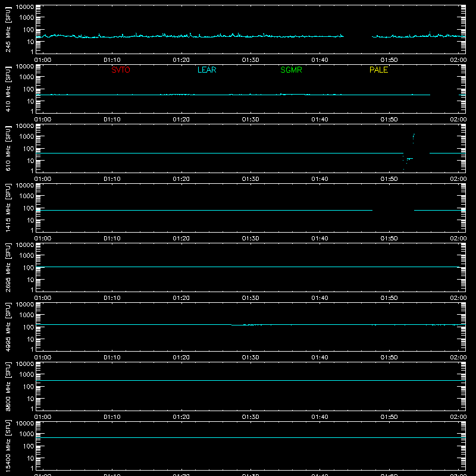Image resolution: width=476 pixels, height=476 pixels.
Task: Select the 410 MHz [SFU] axis label
Action: coord(8,89)
